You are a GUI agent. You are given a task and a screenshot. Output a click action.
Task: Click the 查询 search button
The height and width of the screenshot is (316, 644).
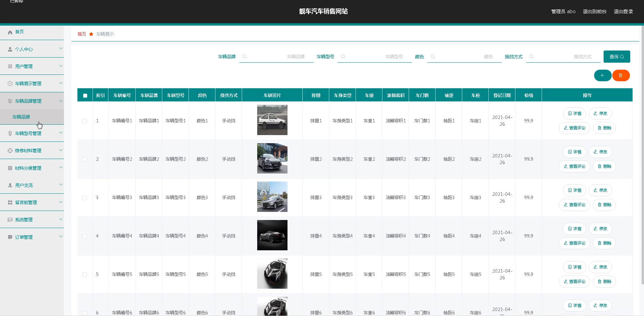coord(617,57)
